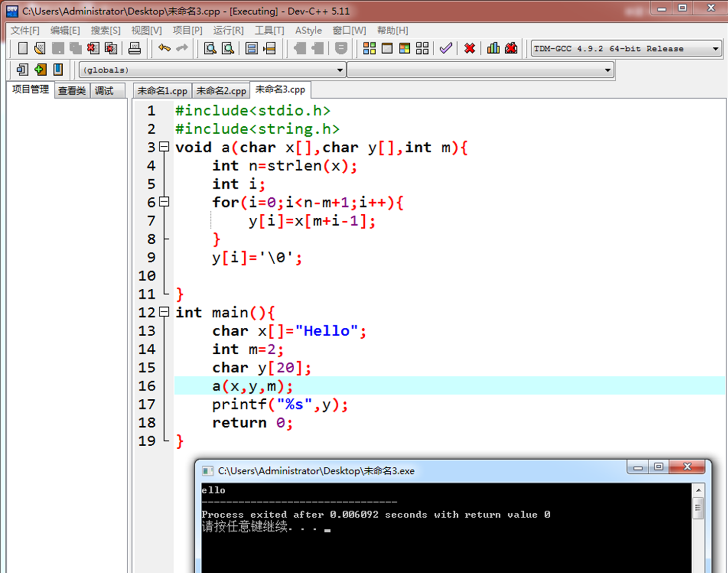Click the Profile analysis chart icon
Screen dimensions: 728x573
(493, 48)
